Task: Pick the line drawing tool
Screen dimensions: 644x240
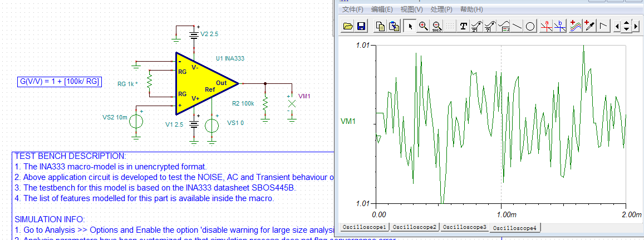Action: 517,27
